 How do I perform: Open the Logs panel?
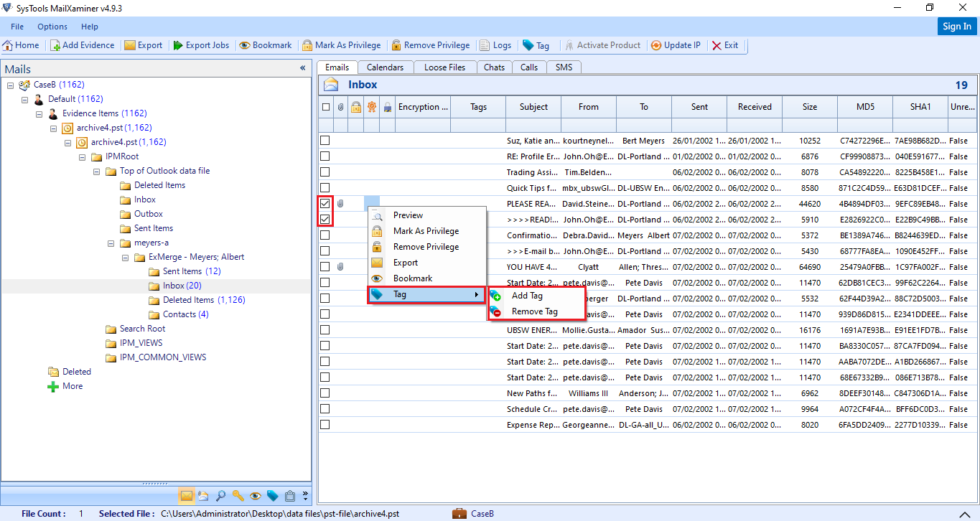[x=495, y=44]
